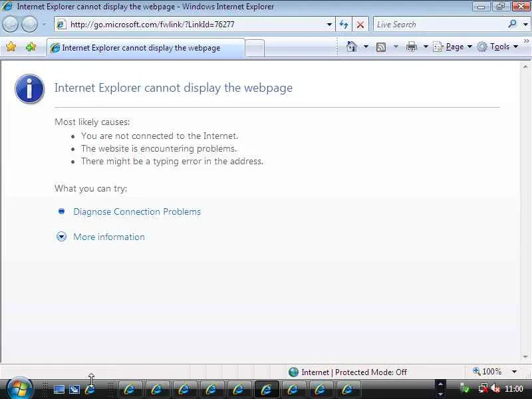Screen dimensions: 532x399
Task: Open the Tools menu
Action: click(497, 47)
